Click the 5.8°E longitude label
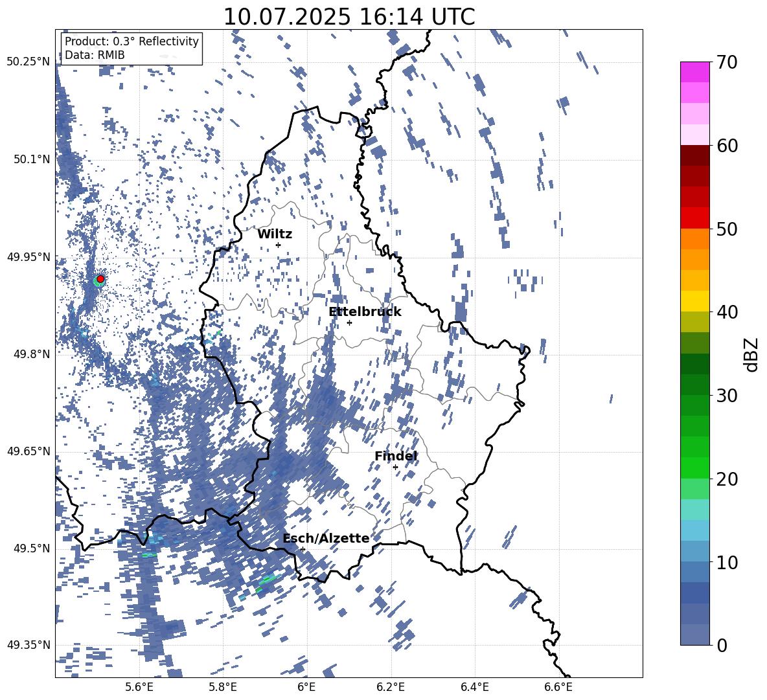Viewport: 767px width, 700px height. 223,687
